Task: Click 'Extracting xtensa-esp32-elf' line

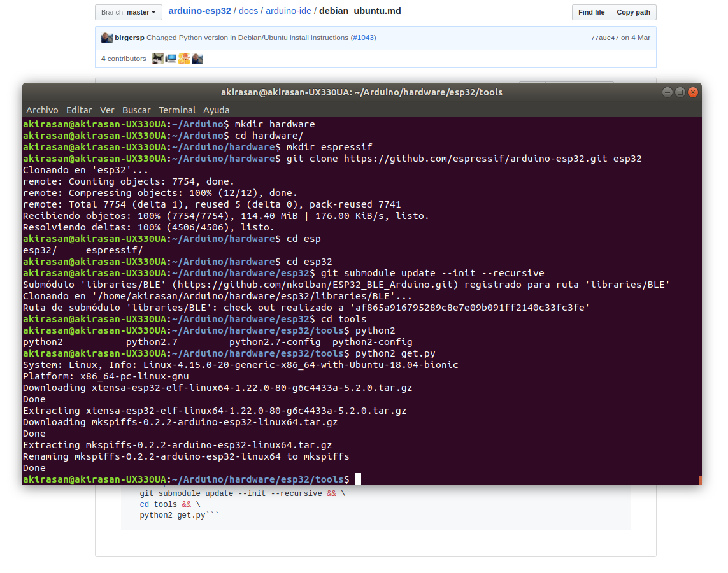Action: click(215, 410)
